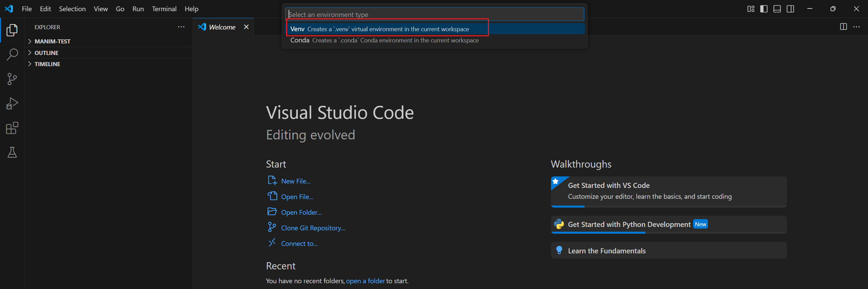Click the Clone Git Repository icon
This screenshot has height=289, width=868.
tap(272, 227)
